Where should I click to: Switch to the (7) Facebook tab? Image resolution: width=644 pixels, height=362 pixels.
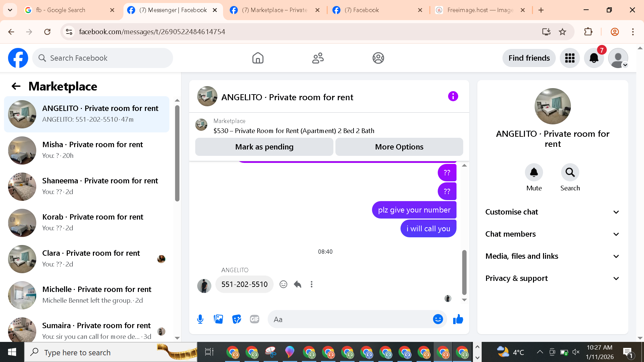click(x=377, y=10)
